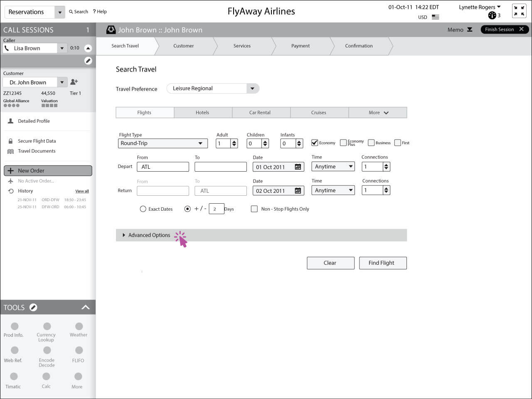This screenshot has width=532, height=399.
Task: Open the Travel Preference dropdown
Action: [252, 88]
